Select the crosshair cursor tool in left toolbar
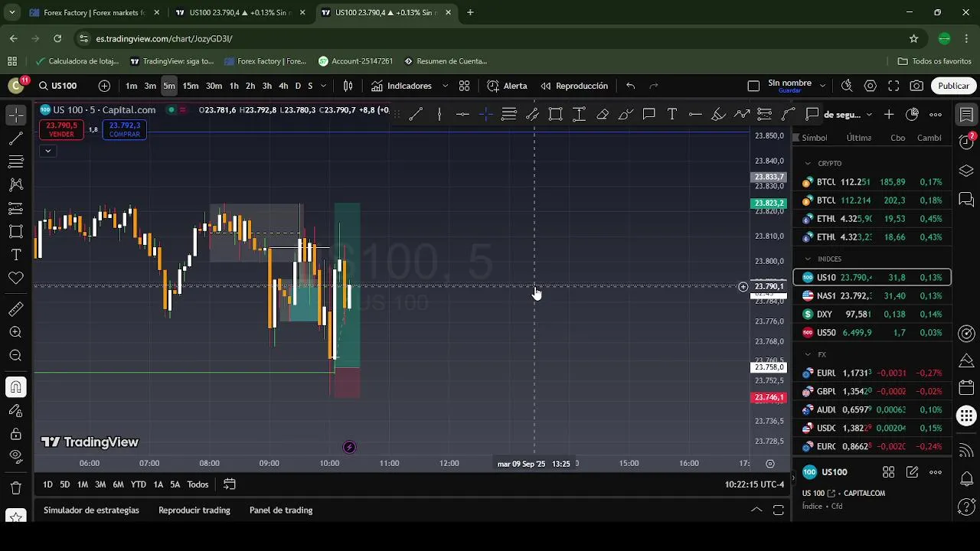The width and height of the screenshot is (980, 551). pyautogui.click(x=16, y=116)
